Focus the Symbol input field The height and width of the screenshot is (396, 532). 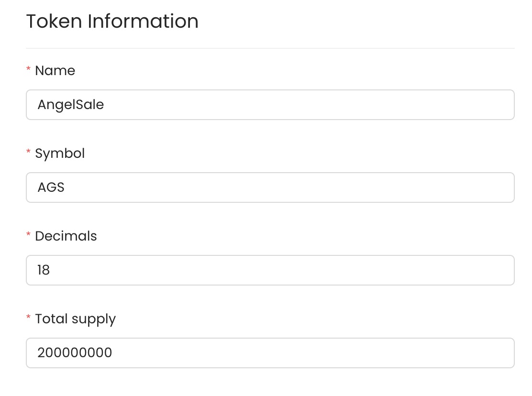270,187
